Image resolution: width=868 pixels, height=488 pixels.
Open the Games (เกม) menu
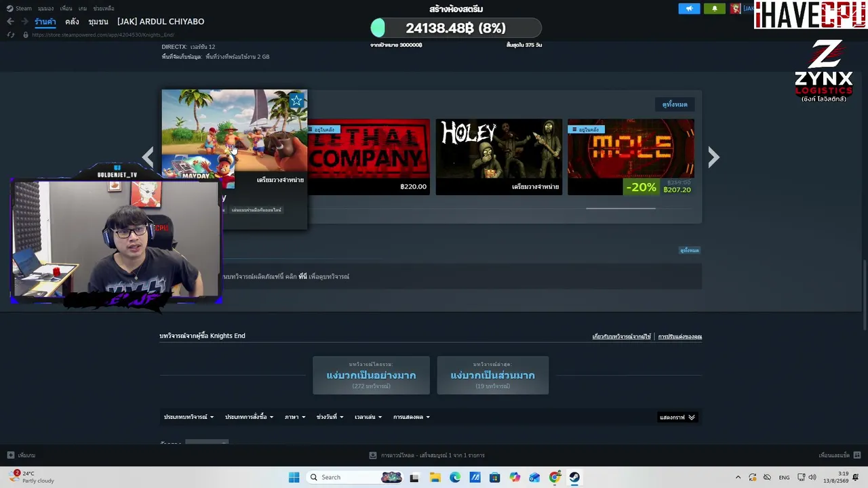(x=83, y=8)
